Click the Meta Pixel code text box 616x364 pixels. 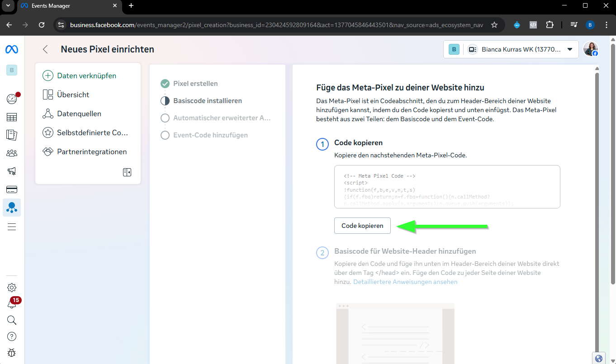point(447,187)
